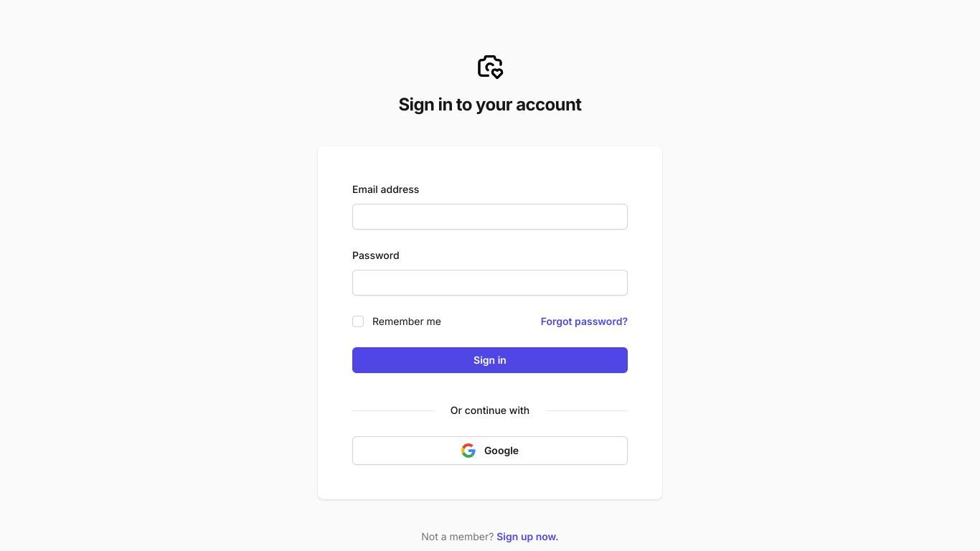Continue with the Google button
980x551 pixels.
(x=490, y=451)
